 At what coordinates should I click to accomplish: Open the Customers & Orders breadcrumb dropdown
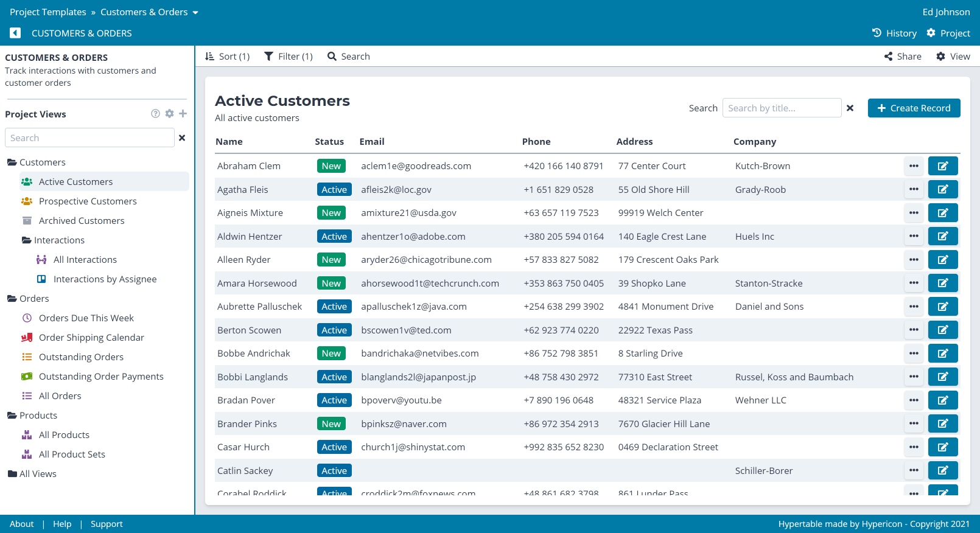(195, 12)
